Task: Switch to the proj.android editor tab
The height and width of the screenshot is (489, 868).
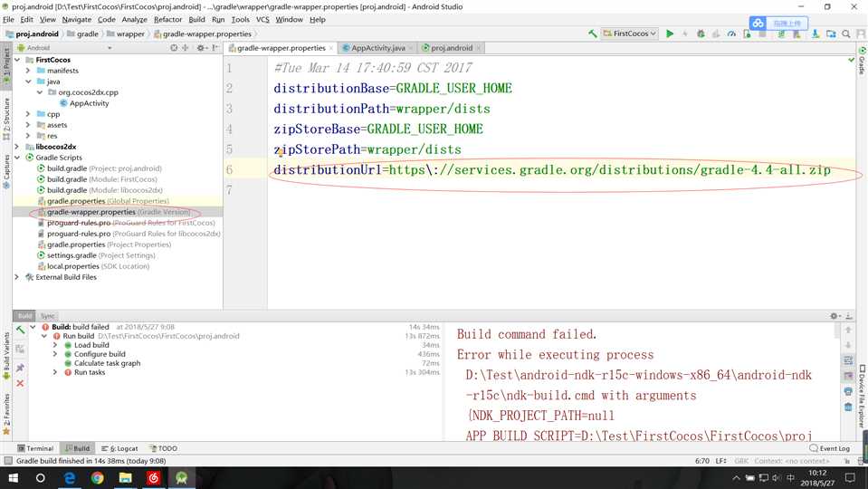Action: click(452, 48)
